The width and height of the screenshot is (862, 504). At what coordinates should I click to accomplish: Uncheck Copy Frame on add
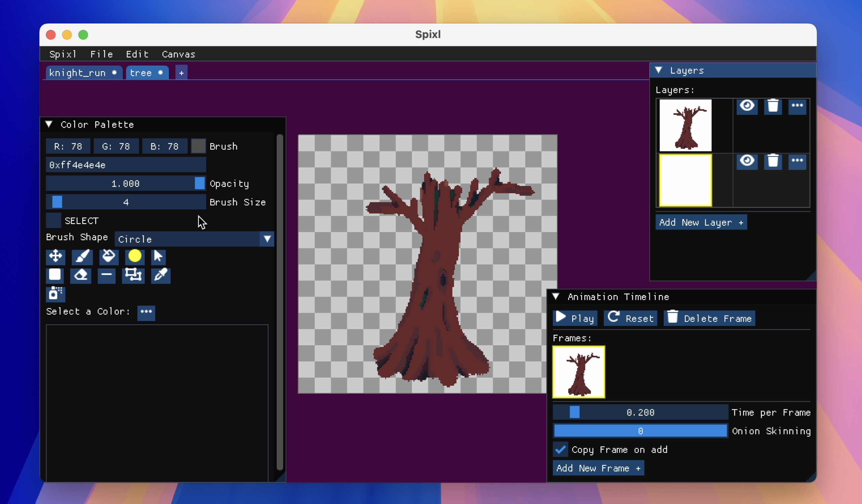point(560,450)
